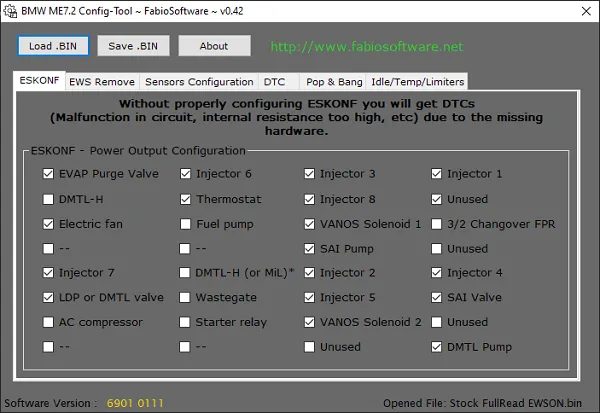
Task: Click the software version value 6901 0111
Action: pos(135,403)
